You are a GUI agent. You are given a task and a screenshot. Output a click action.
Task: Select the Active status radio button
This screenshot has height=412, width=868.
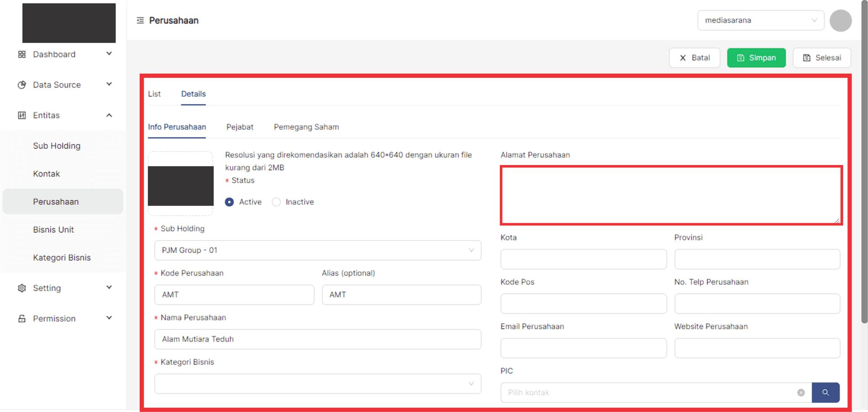click(230, 202)
